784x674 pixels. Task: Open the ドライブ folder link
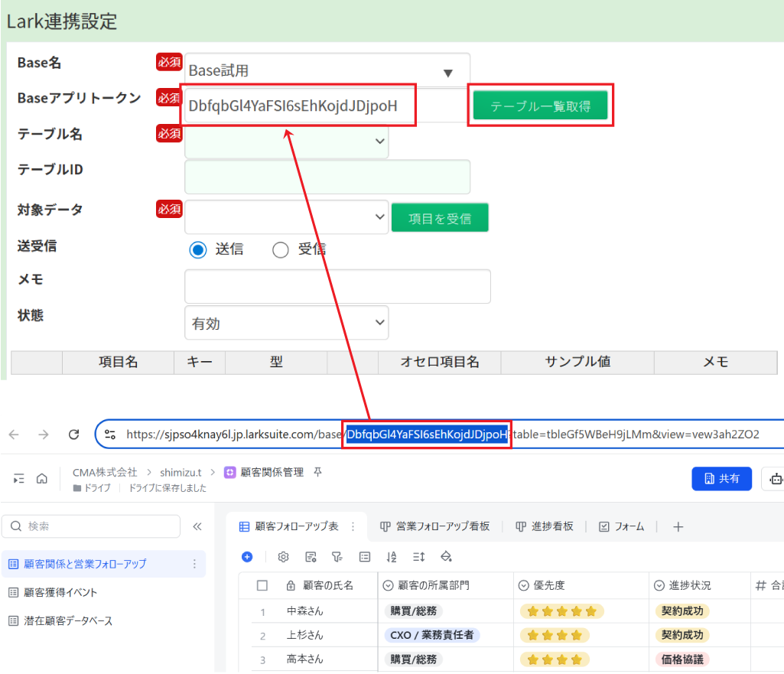pyautogui.click(x=92, y=488)
